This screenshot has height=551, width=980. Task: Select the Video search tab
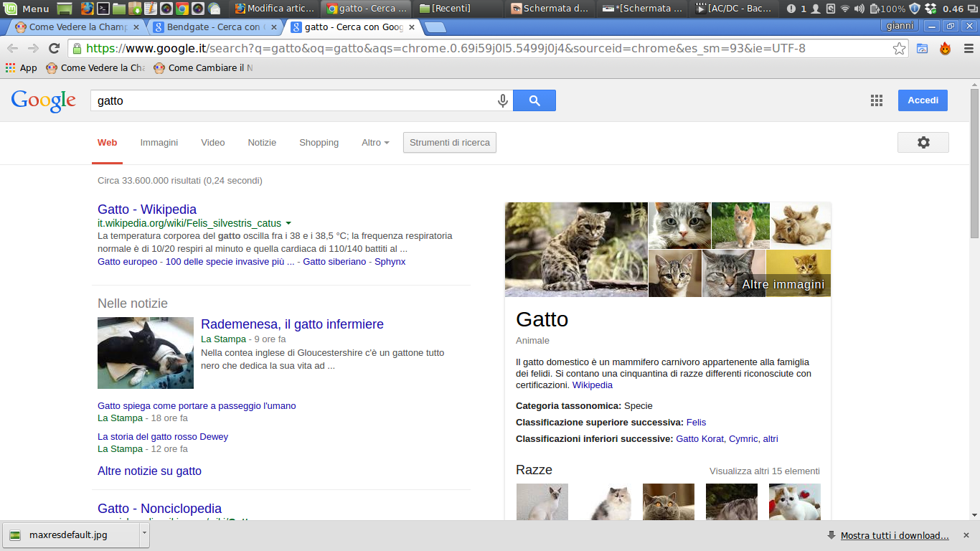pyautogui.click(x=213, y=142)
